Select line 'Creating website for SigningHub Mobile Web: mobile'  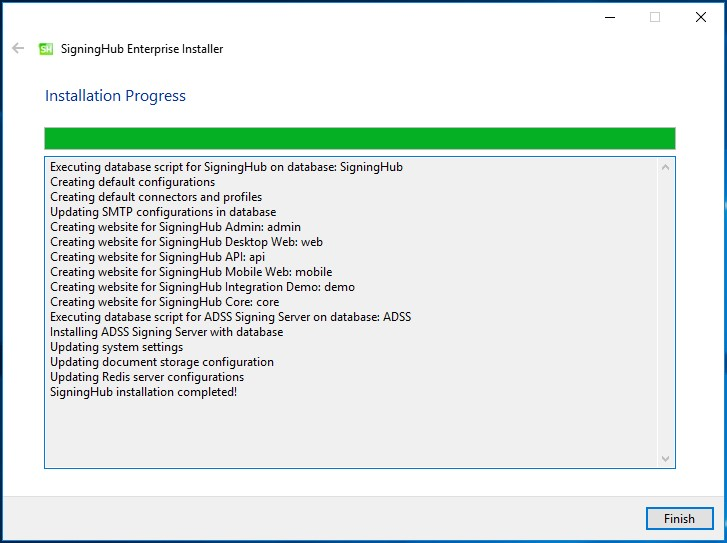191,272
